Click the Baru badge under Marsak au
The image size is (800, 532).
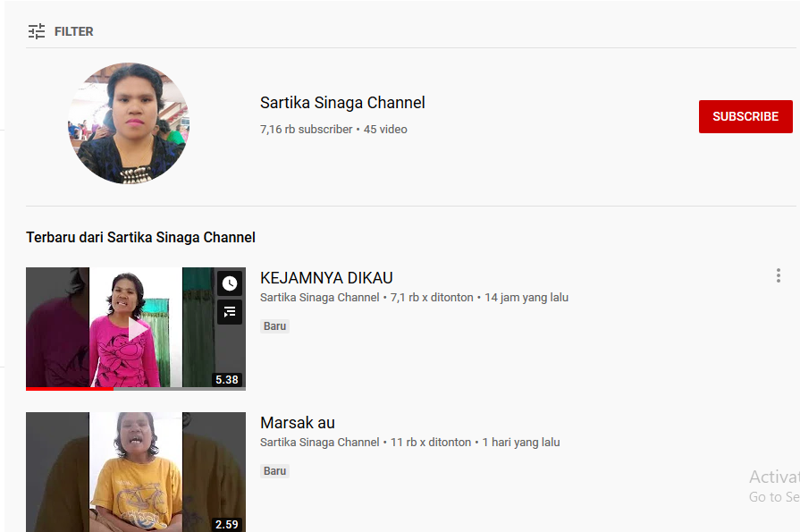tap(274, 470)
